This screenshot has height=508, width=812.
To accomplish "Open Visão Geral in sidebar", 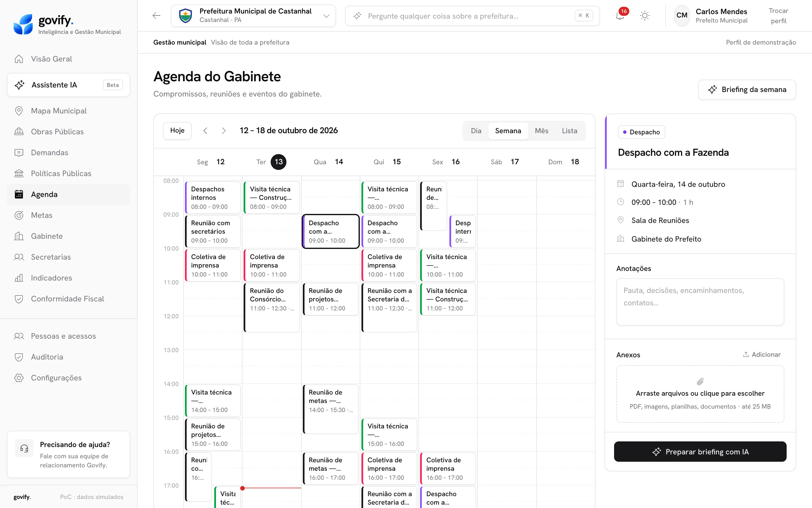I will (69, 59).
